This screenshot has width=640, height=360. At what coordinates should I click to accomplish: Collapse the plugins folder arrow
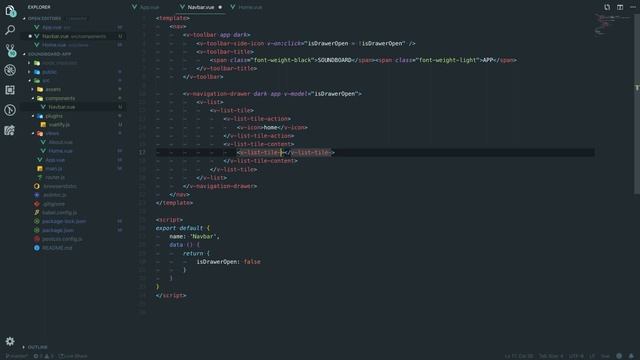[33, 116]
